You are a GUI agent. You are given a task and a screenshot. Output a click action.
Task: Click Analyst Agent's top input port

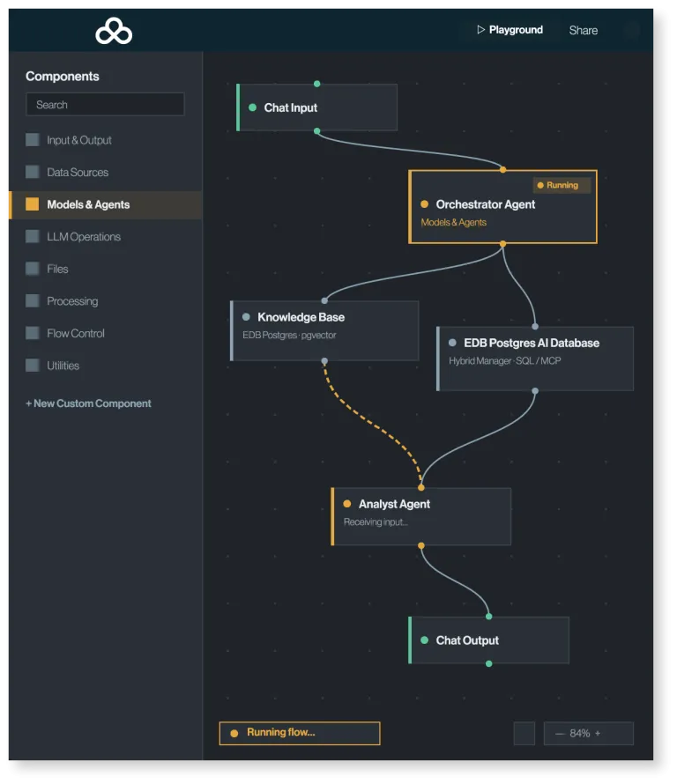[x=421, y=487]
